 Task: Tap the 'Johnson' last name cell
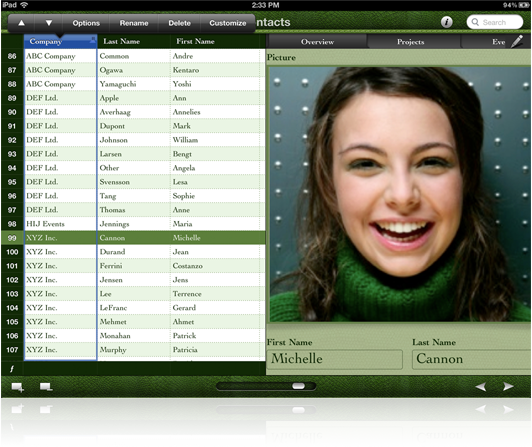134,140
